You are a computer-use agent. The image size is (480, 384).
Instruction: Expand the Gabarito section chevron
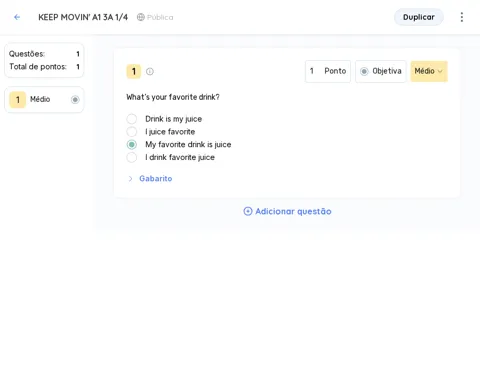point(130,179)
